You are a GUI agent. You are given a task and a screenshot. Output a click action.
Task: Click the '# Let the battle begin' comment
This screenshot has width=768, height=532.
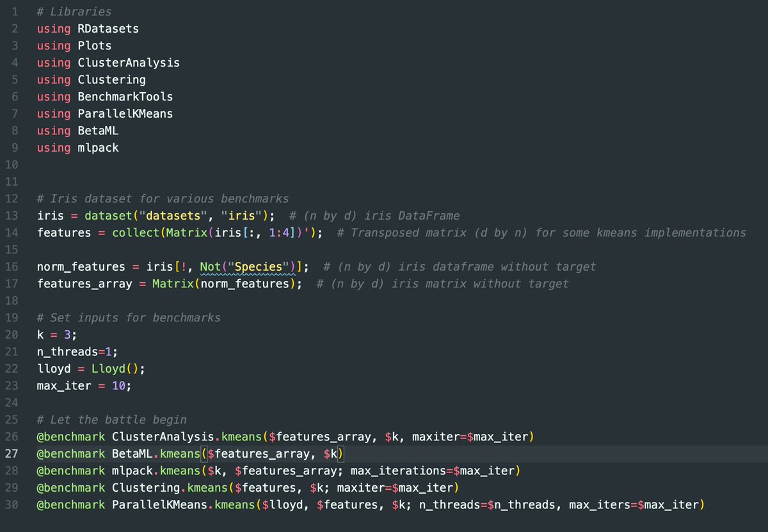(x=111, y=420)
